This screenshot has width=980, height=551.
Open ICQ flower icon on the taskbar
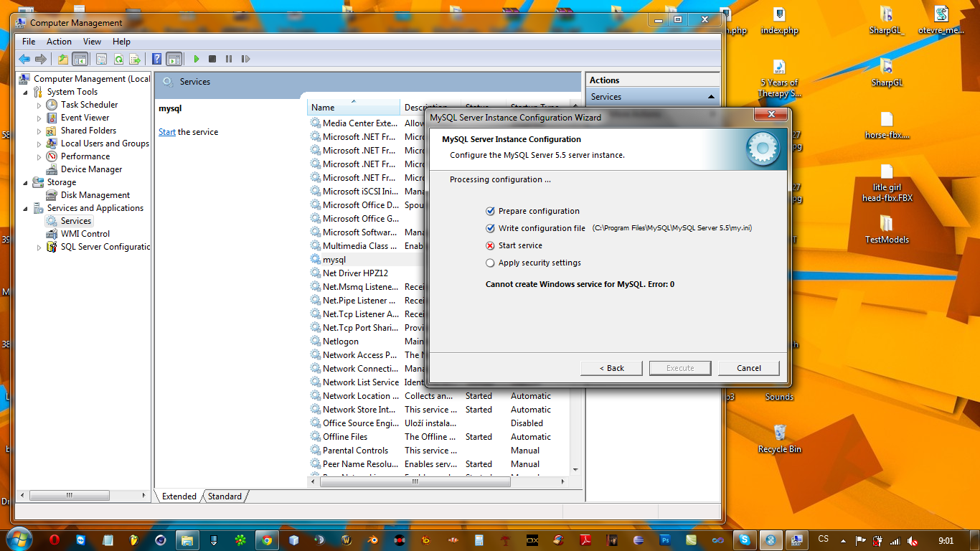click(240, 540)
